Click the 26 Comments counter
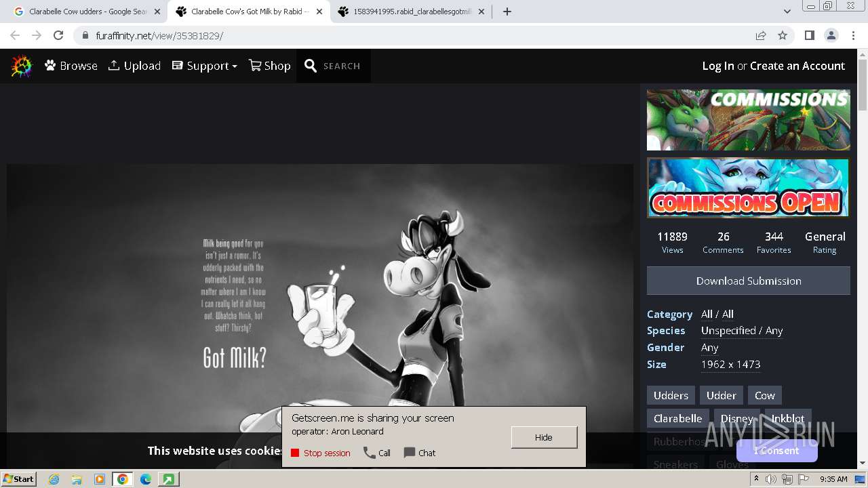 point(723,243)
